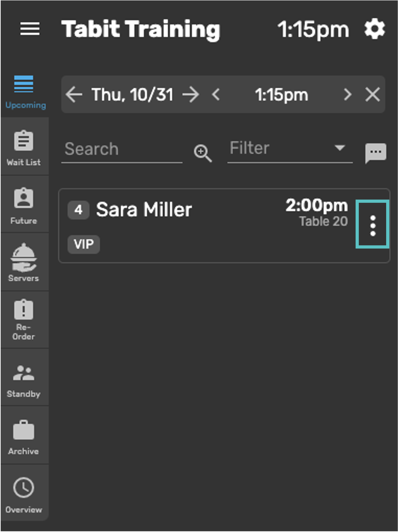Open the Future reservations tab
The width and height of the screenshot is (398, 532).
pos(24,205)
